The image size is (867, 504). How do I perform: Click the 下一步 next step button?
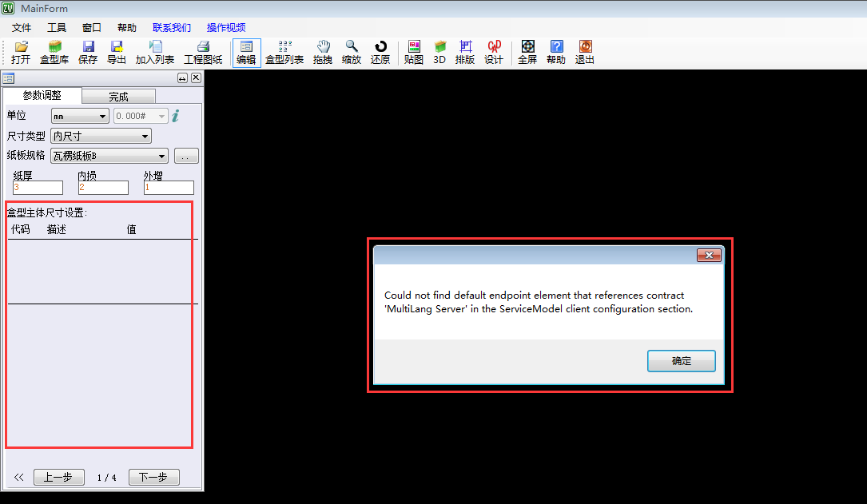point(153,478)
